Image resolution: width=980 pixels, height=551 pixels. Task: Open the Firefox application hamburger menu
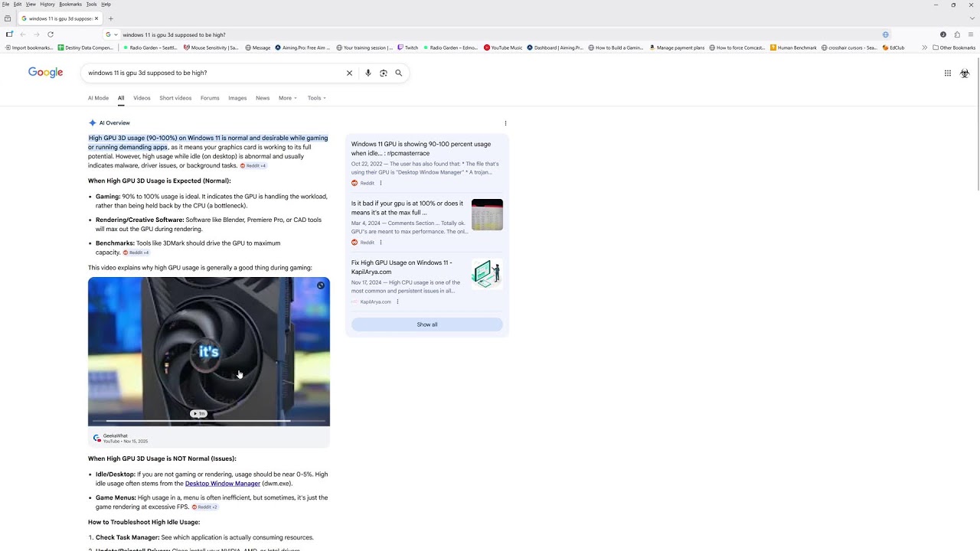(971, 34)
